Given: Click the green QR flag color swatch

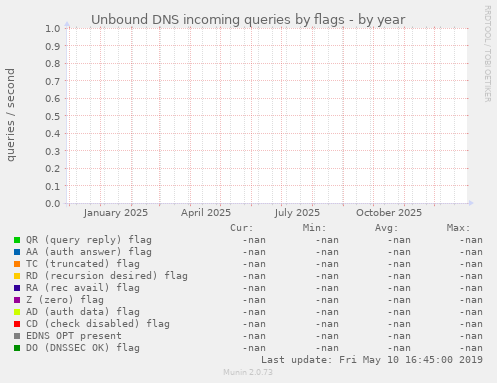Looking at the screenshot, I should 17,240.
